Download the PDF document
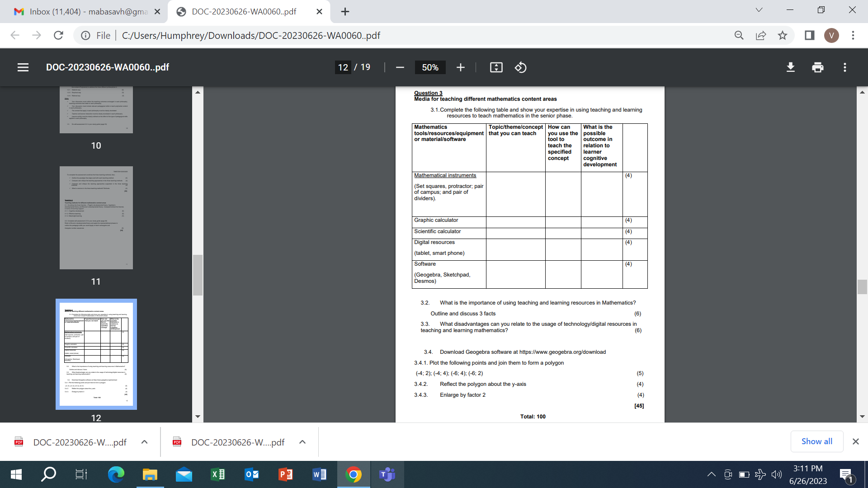The width and height of the screenshot is (868, 488). tap(790, 67)
